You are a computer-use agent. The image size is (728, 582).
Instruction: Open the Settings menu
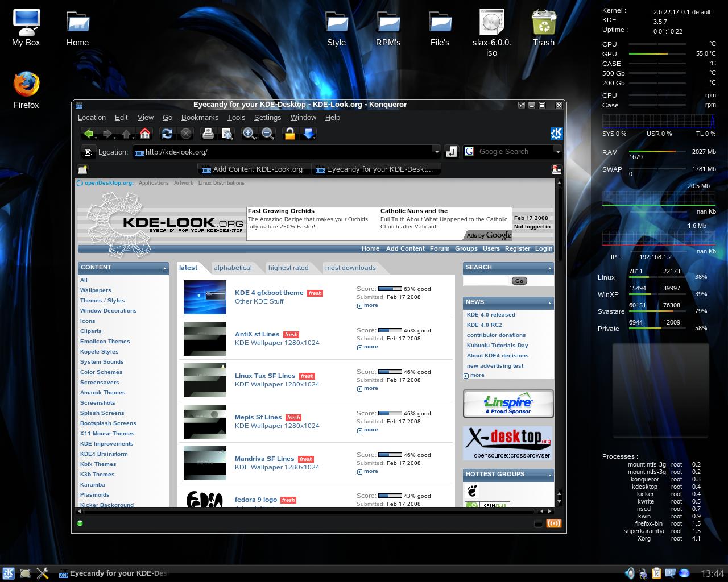click(x=267, y=117)
